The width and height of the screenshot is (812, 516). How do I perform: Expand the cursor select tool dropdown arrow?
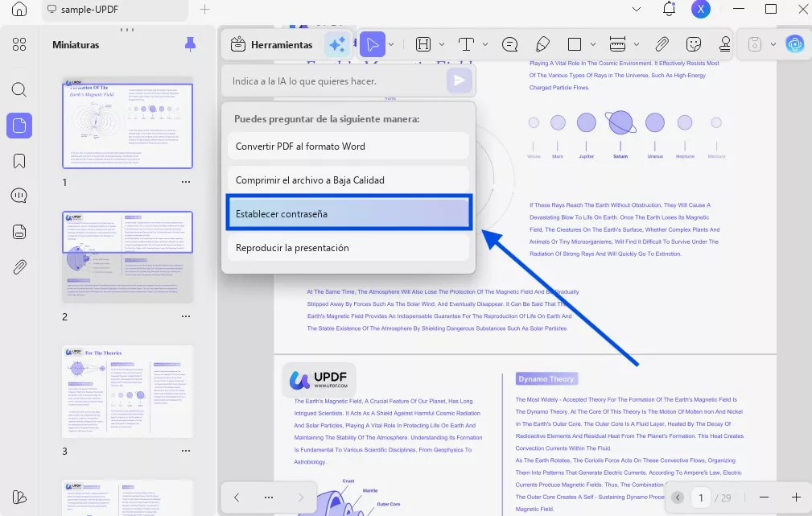pos(391,45)
